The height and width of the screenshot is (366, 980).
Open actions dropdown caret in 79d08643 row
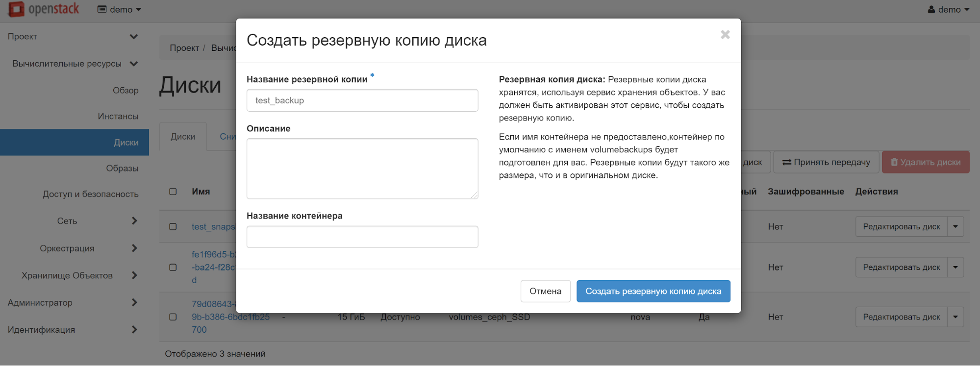[955, 317]
